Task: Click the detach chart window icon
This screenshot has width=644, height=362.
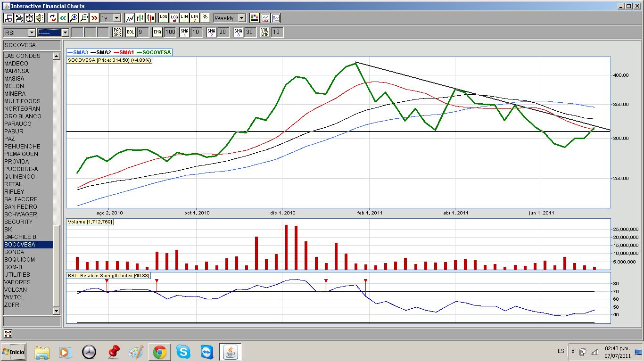Action: coord(8,18)
